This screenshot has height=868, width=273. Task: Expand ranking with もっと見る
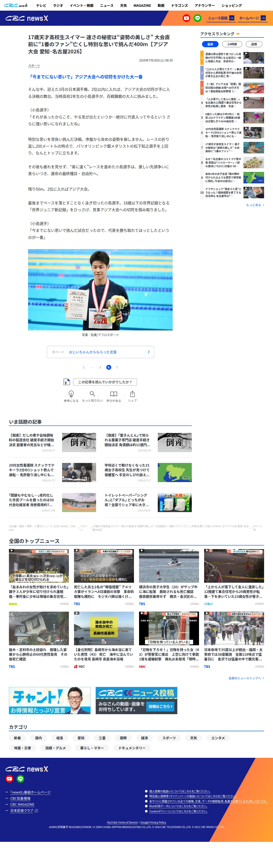pyautogui.click(x=255, y=205)
